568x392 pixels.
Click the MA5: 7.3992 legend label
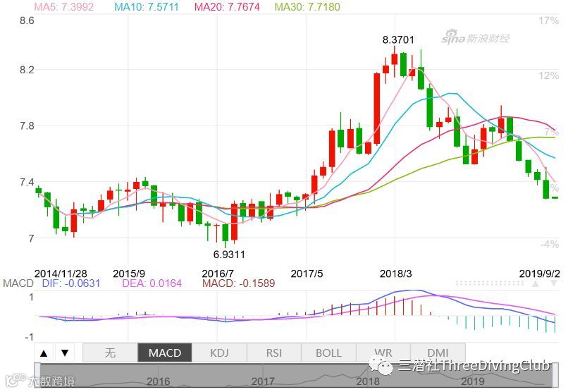(63, 6)
